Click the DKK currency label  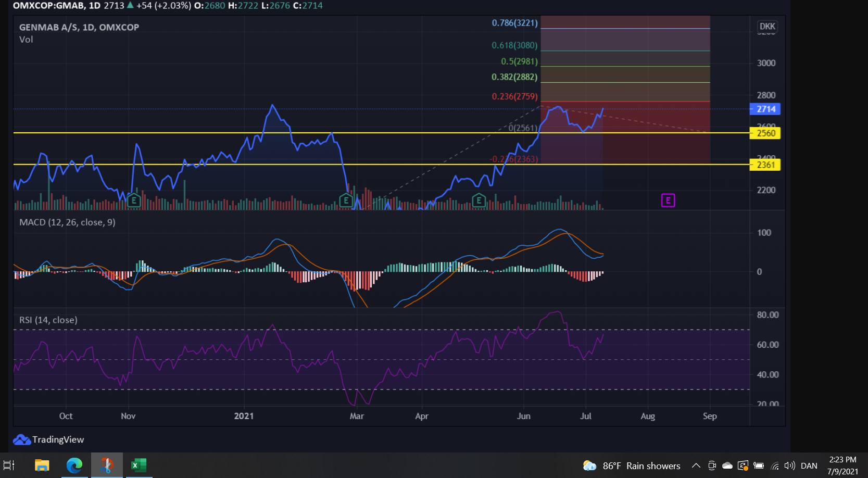[767, 27]
